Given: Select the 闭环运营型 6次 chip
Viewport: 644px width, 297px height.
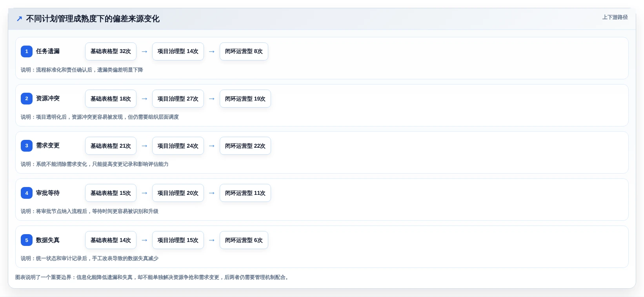Looking at the screenshot, I should (244, 240).
